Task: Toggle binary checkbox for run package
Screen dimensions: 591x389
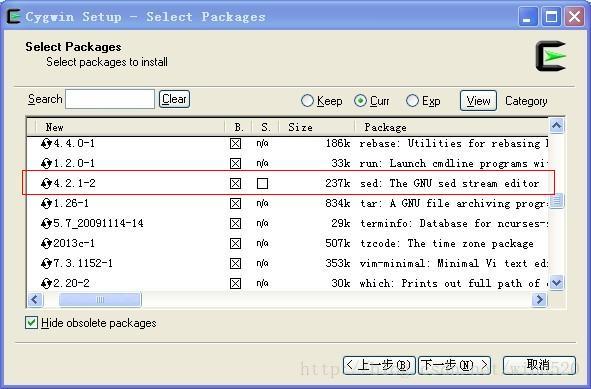Action: click(236, 164)
